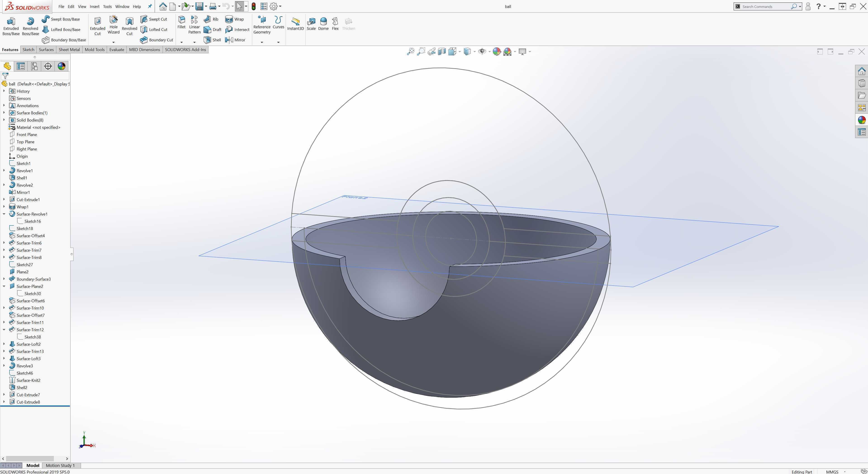Collapse the Surface-Trim12 feature
The width and height of the screenshot is (868, 474).
(4, 330)
